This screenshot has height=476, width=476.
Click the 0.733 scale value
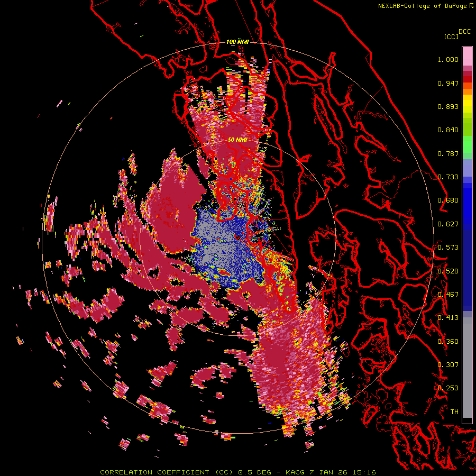click(x=448, y=177)
